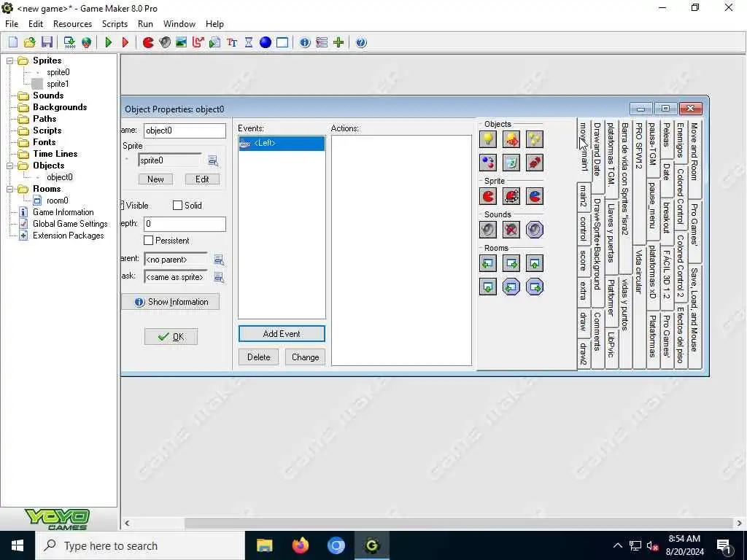The image size is (747, 560).
Task: Click the Change event button
Action: (306, 357)
